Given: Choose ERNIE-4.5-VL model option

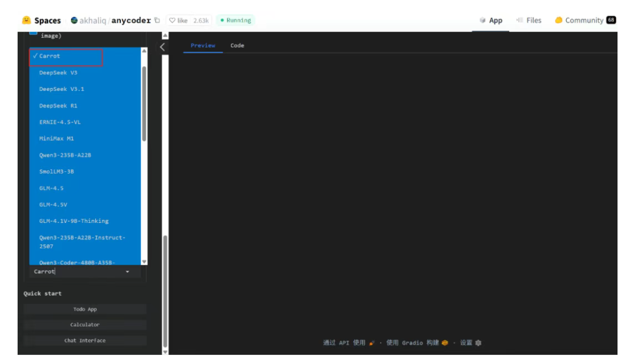Looking at the screenshot, I should [x=85, y=122].
